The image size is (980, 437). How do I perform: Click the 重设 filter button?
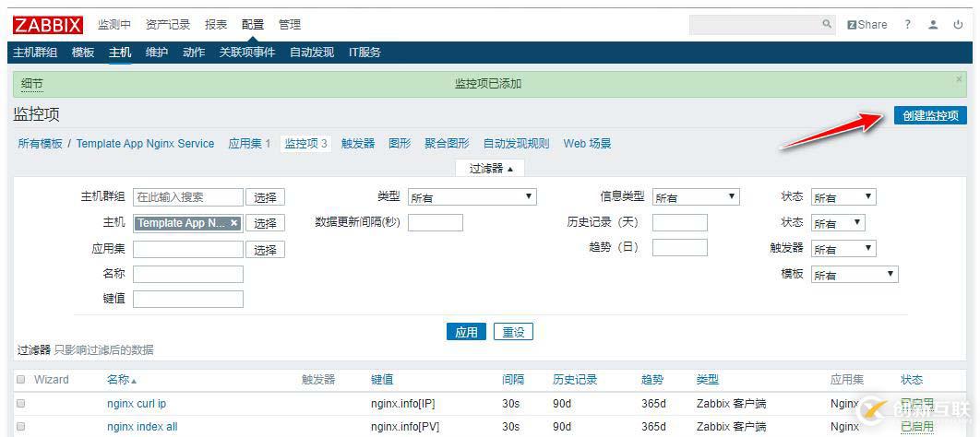[513, 332]
